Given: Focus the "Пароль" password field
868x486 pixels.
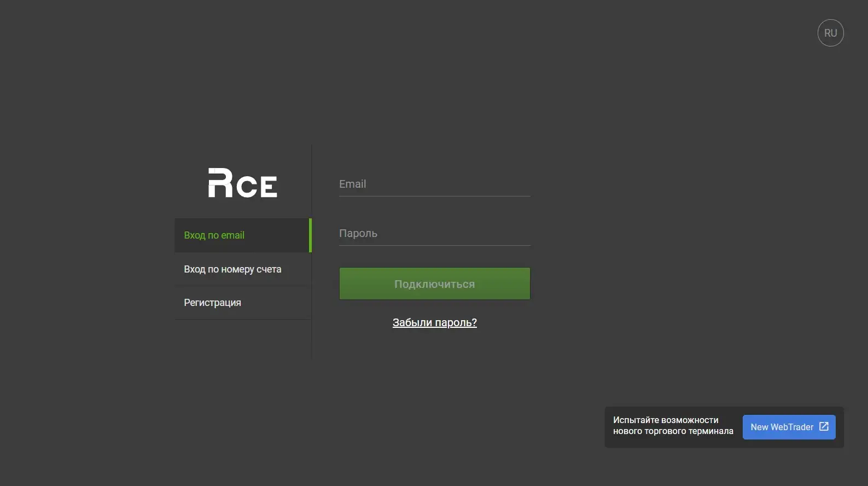Looking at the screenshot, I should tap(435, 234).
